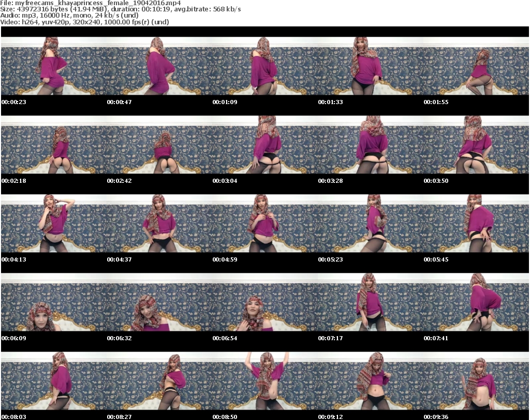Select the thumbnail frame at 00:01:55
Screen dimensions: 530x420
[476, 66]
